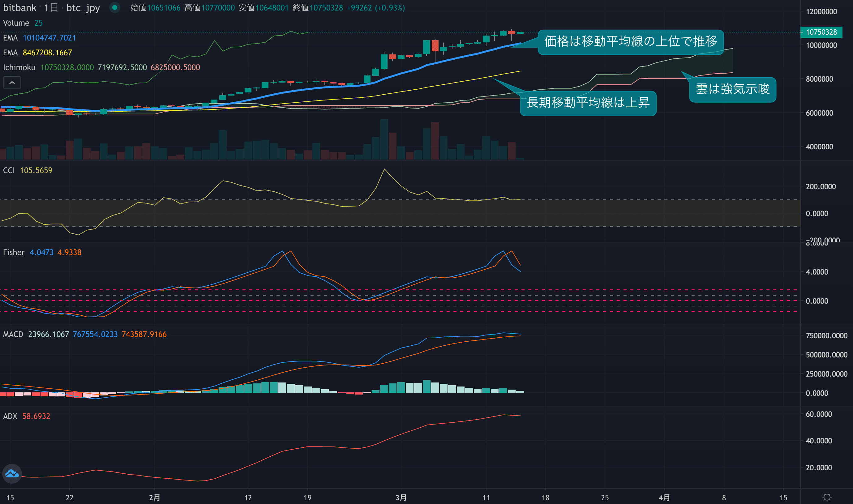
Task: Click the 3月 date on time axis
Action: pyautogui.click(x=401, y=498)
